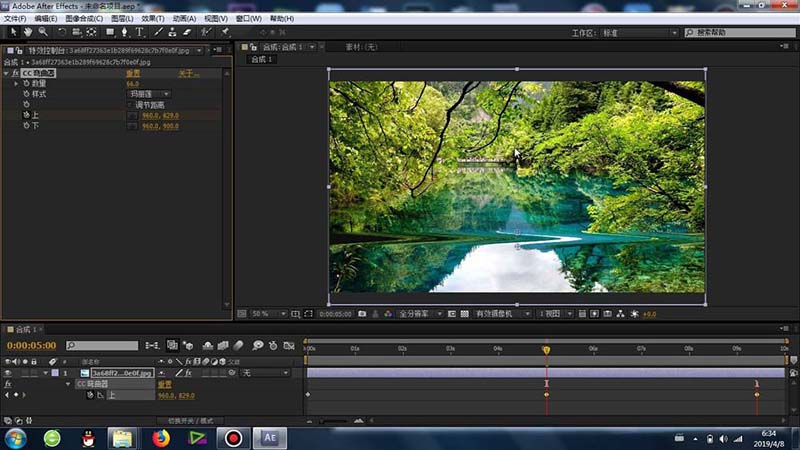Open the 有效摄像机 camera dropdown
This screenshot has width=800, height=450.
[503, 314]
